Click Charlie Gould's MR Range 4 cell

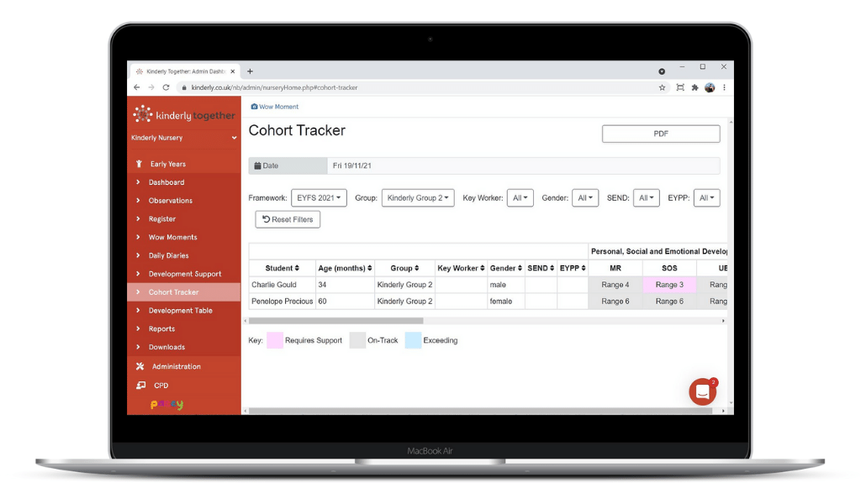[615, 285]
